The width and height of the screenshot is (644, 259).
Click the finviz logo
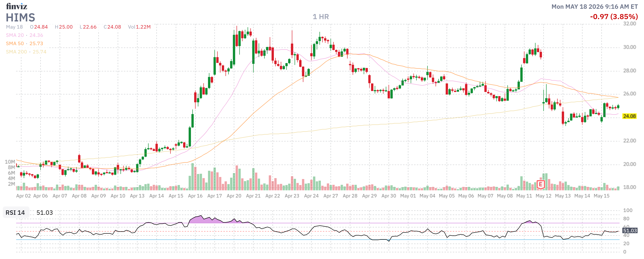[17, 6]
